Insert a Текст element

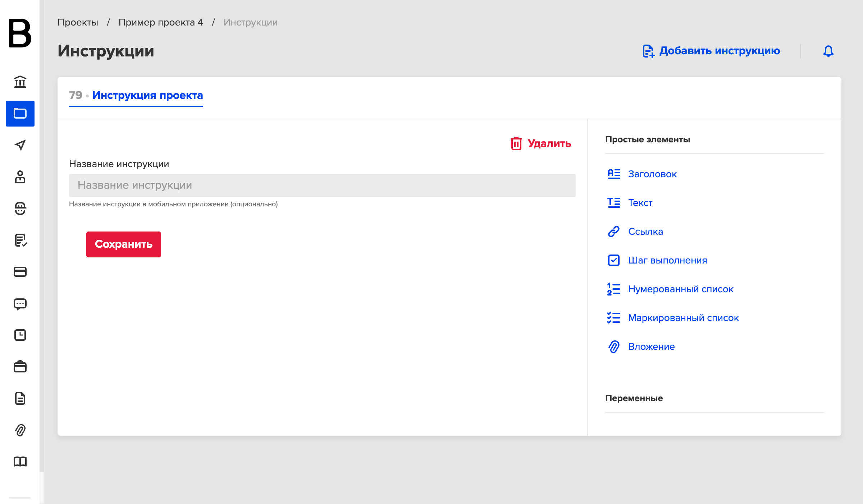pyautogui.click(x=630, y=203)
